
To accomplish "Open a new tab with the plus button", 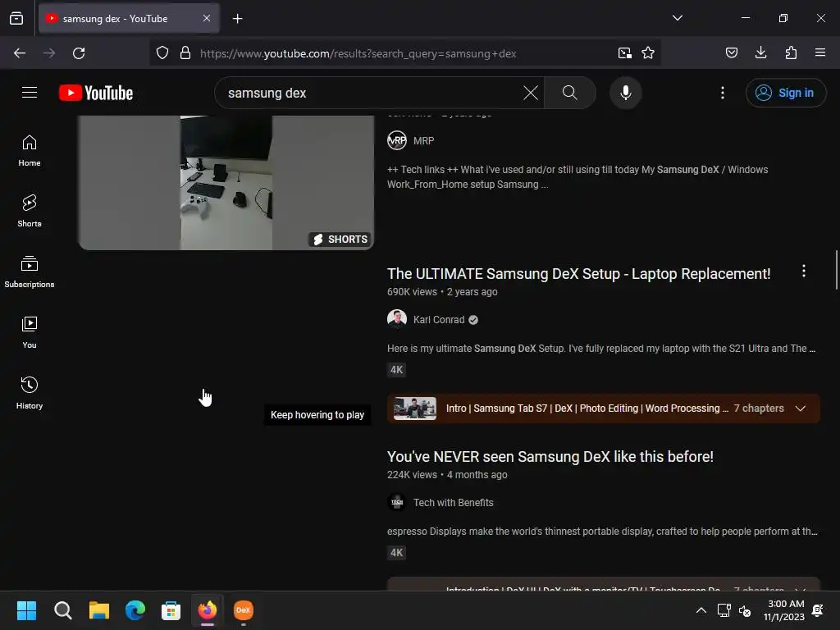I will click(237, 19).
